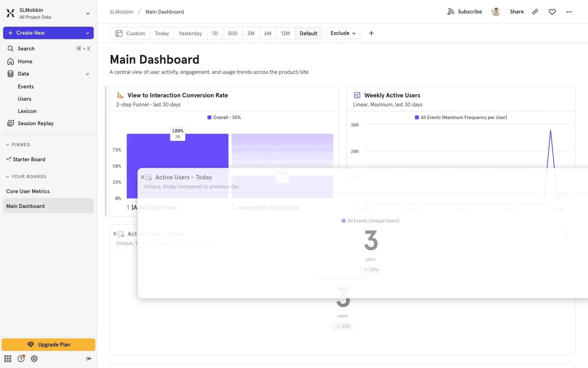Collapse the Pinned section
This screenshot has height=368, width=588.
pyautogui.click(x=8, y=145)
